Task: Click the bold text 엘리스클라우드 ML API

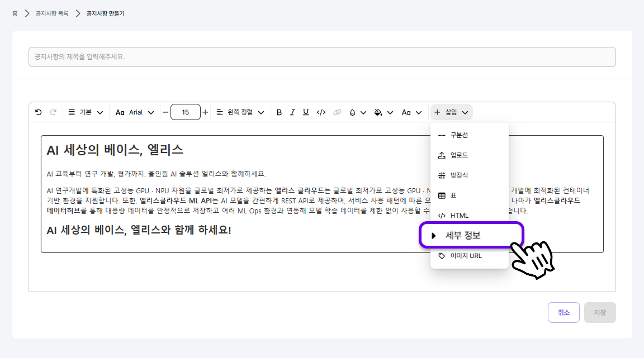Action: tap(176, 201)
